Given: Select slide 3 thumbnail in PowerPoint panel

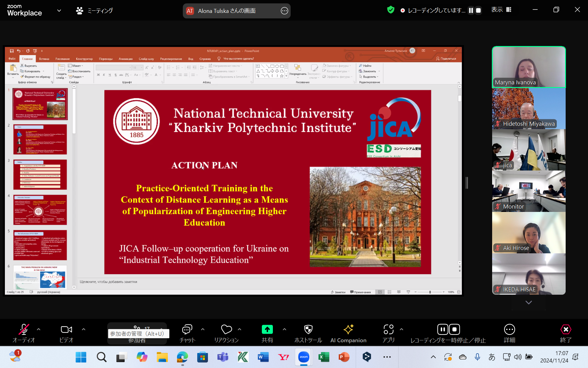Looking at the screenshot, I should click(x=40, y=174).
